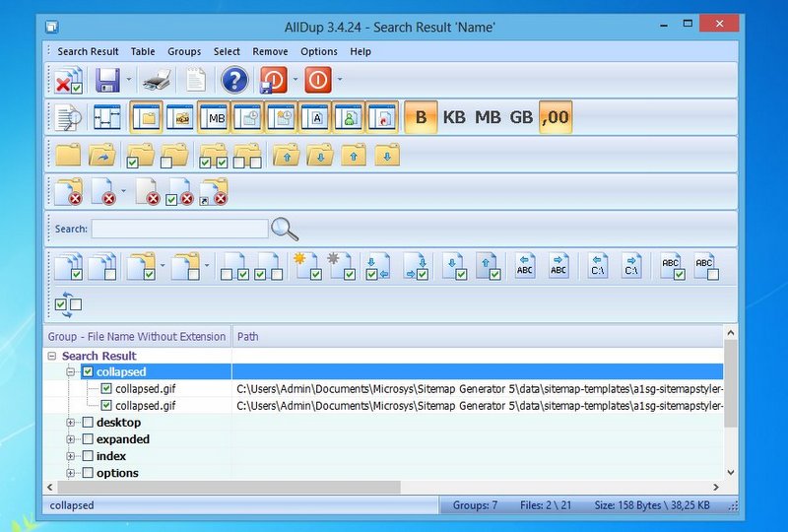Show sizes in bytes with B button

pyautogui.click(x=421, y=117)
